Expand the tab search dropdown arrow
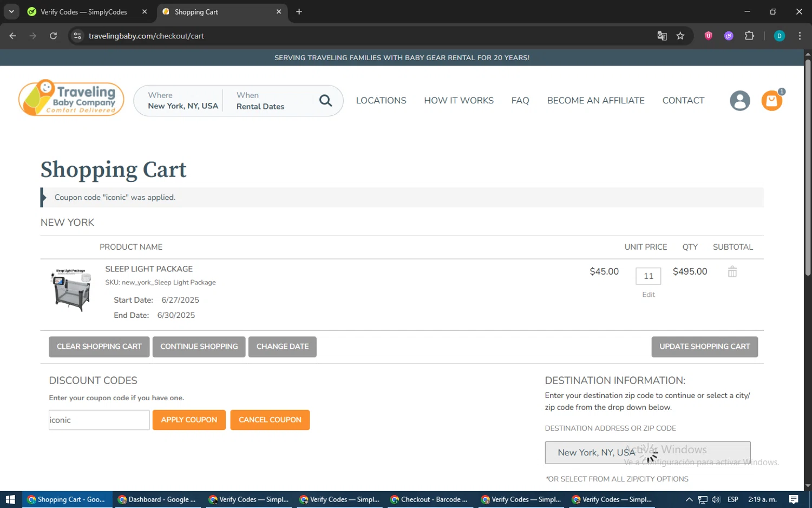Viewport: 812px width, 508px height. [11, 11]
